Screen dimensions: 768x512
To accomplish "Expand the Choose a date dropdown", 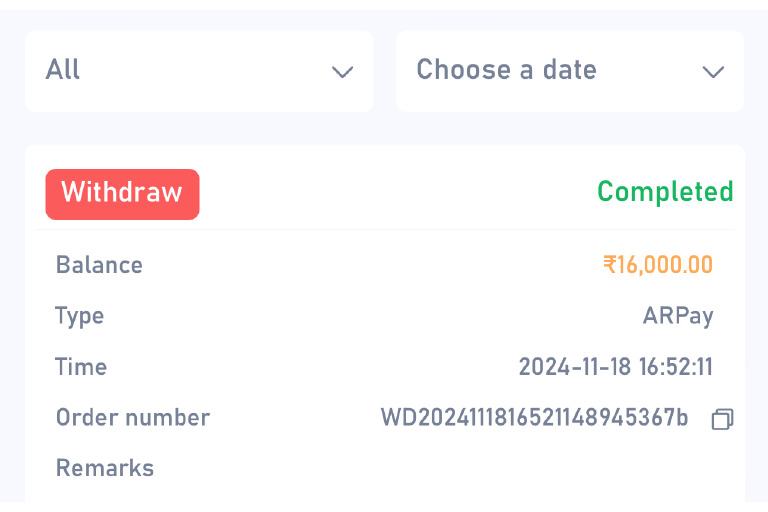I will (569, 71).
